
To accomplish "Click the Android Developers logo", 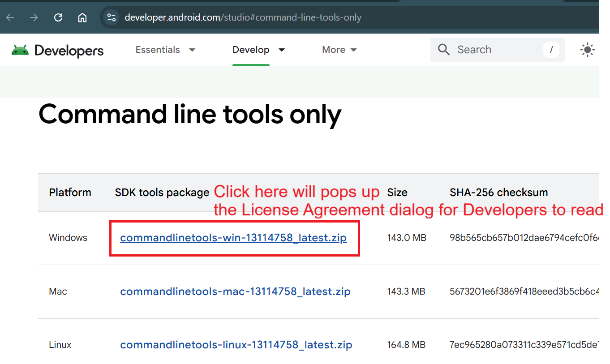I will [58, 50].
